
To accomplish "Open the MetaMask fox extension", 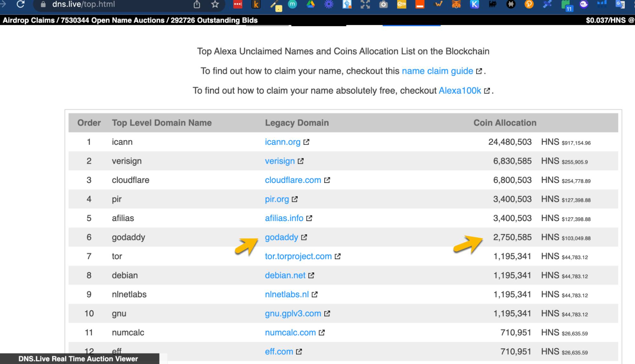I will [x=456, y=4].
